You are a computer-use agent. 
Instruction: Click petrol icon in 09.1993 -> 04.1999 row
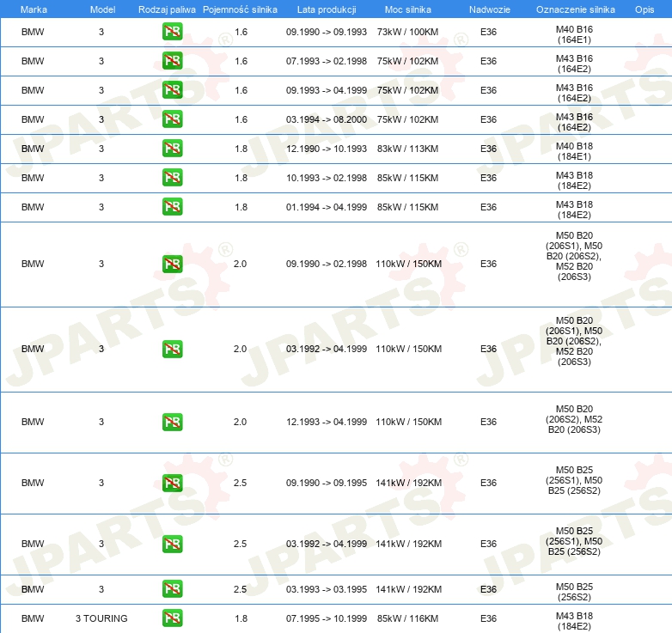point(172,90)
